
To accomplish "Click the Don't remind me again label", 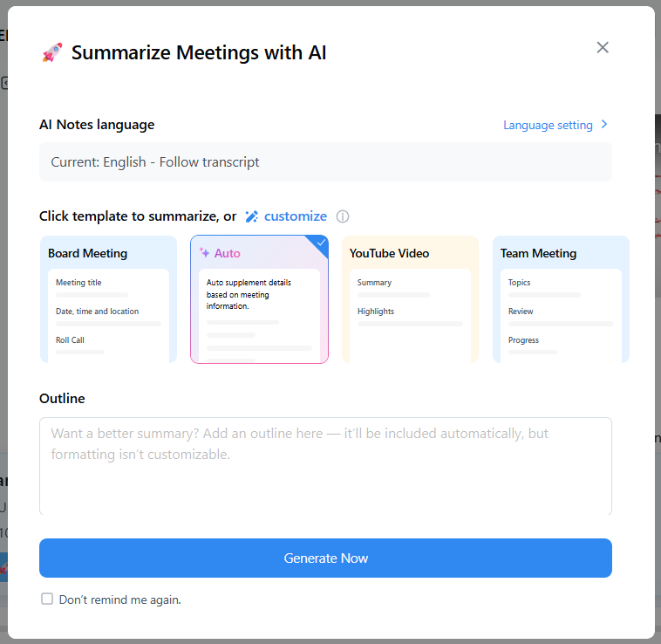I will click(120, 599).
